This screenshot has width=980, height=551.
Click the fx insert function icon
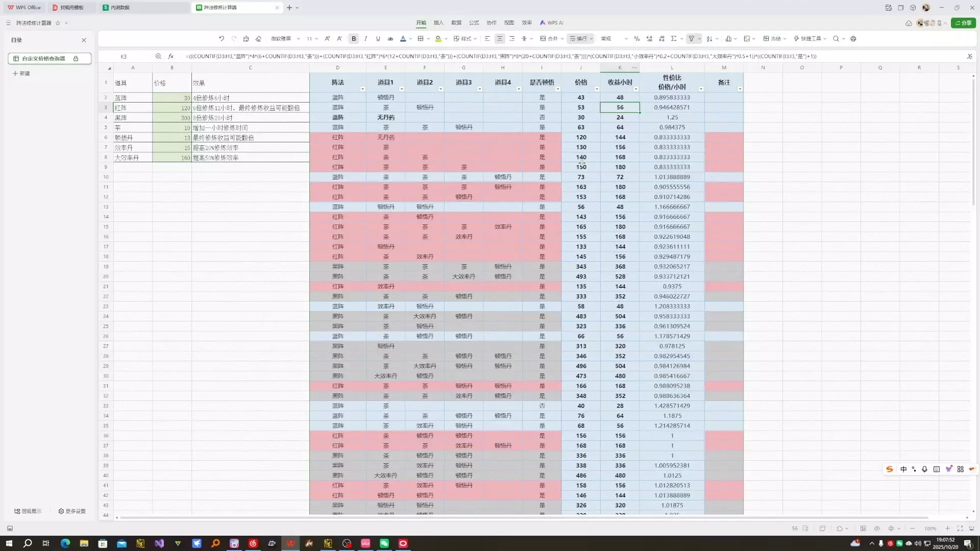pos(171,57)
